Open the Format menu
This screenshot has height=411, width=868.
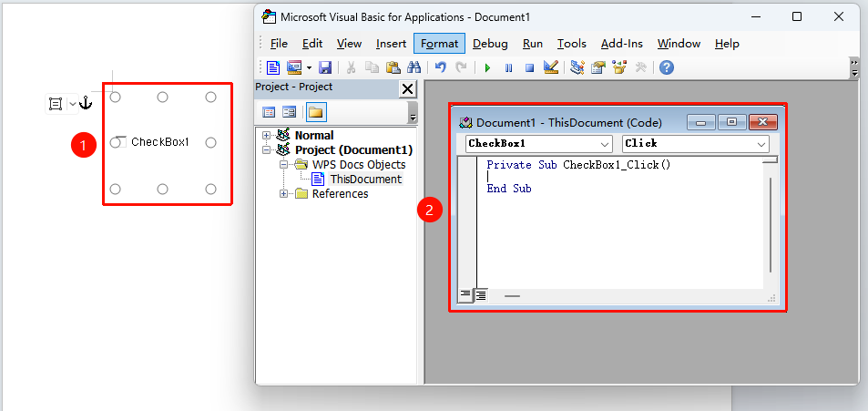click(x=440, y=43)
